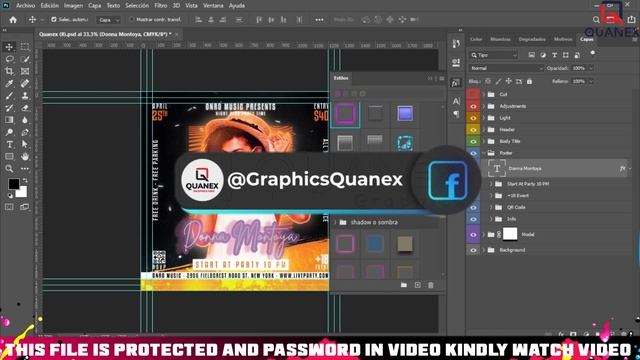640x360 pixels.
Task: Create new style in Estilos panel
Action: 418,285
